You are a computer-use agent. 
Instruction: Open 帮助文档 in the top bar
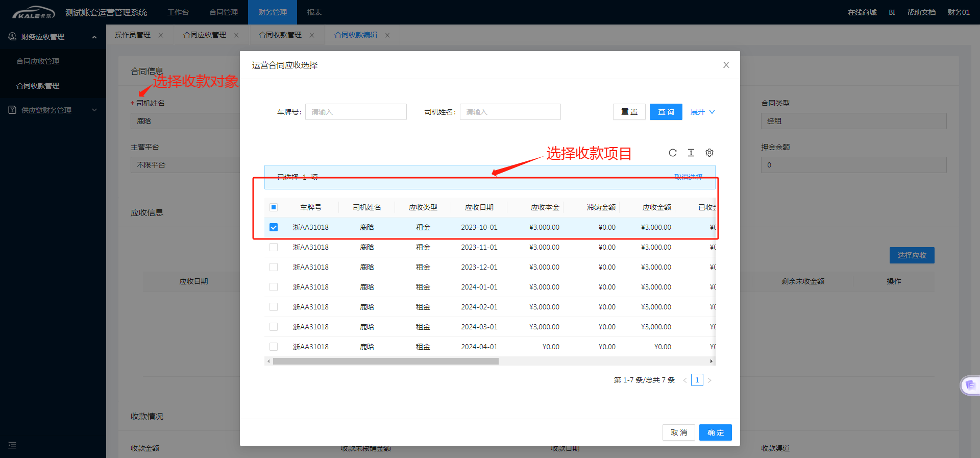[921, 12]
